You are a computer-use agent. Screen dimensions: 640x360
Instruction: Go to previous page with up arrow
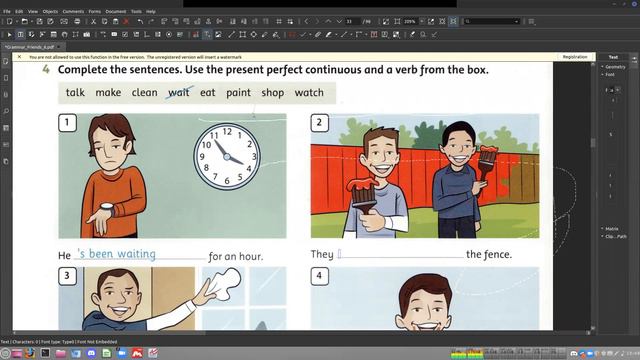pos(328,21)
